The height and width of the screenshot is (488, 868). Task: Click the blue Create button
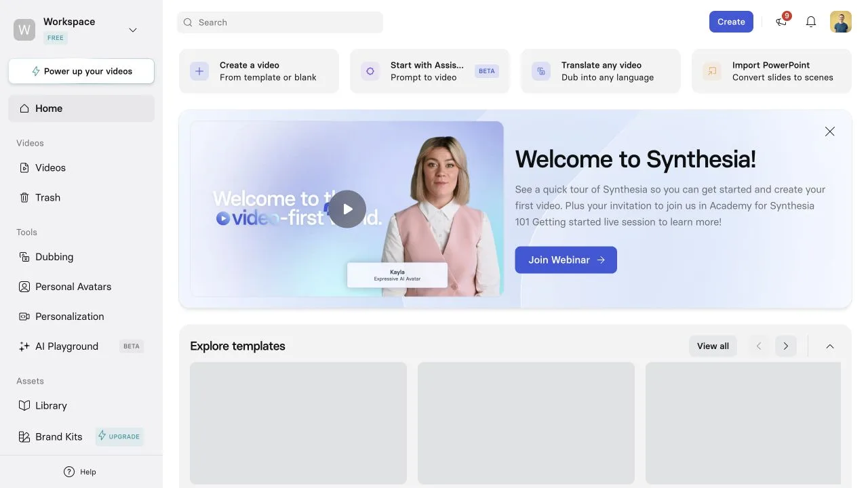point(731,22)
